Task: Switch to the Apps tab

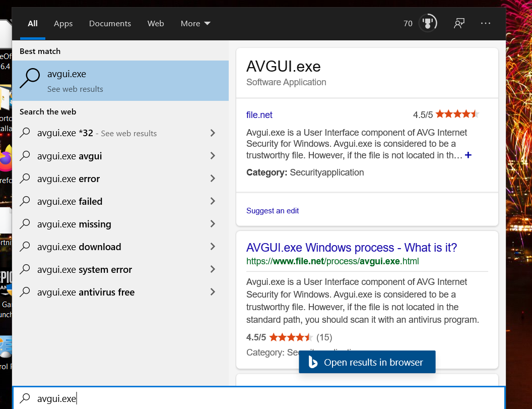Action: point(63,23)
